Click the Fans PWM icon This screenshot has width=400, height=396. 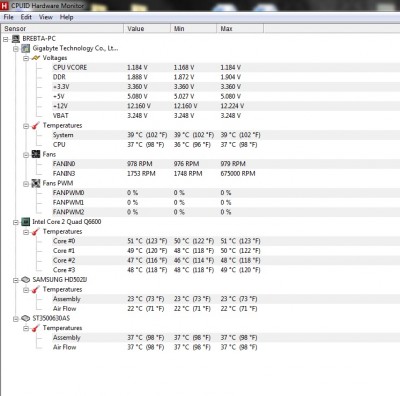tap(36, 183)
